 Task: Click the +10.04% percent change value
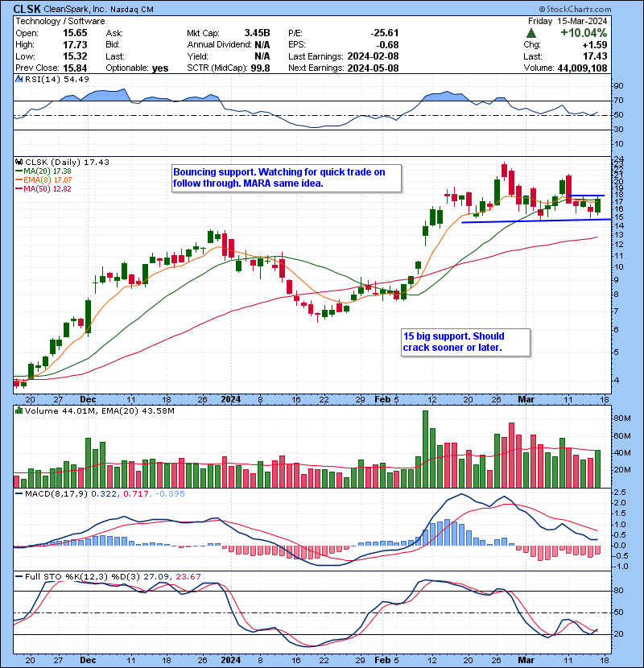tap(584, 33)
